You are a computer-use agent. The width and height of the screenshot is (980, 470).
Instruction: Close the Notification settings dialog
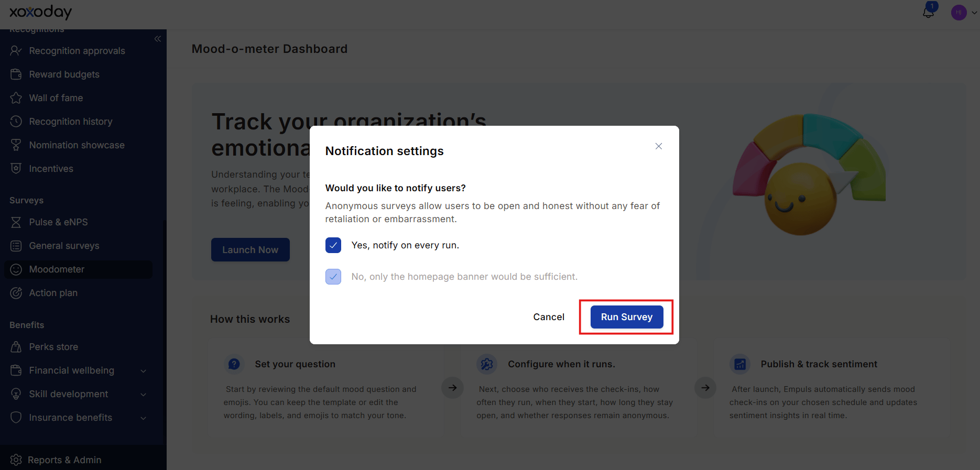pyautogui.click(x=659, y=146)
